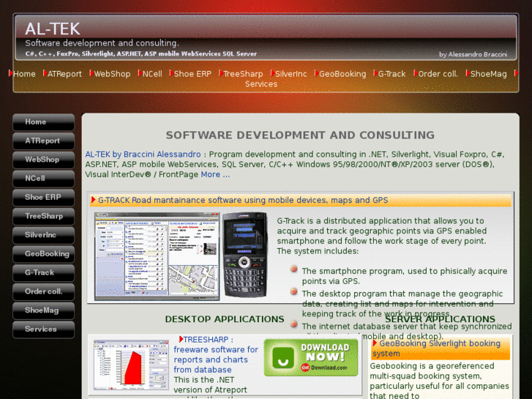Open the G-TRACK Road mantainance software heading link
The width and height of the screenshot is (532, 399).
click(243, 200)
